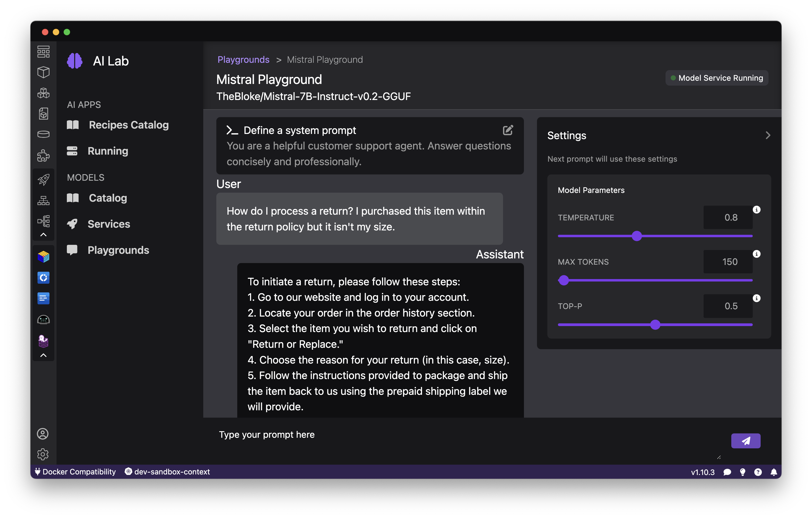This screenshot has width=812, height=519.
Task: Click the Temperature value field
Action: tap(728, 217)
